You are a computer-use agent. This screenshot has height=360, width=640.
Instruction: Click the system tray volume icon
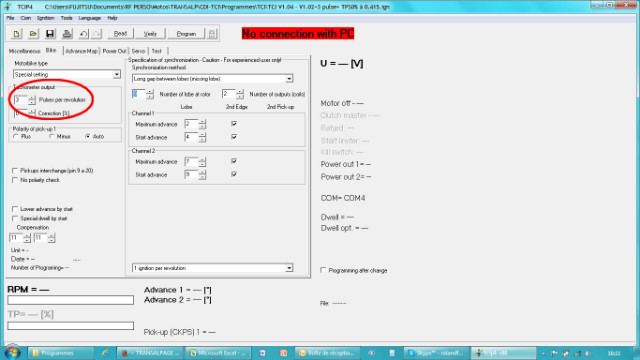[x=588, y=353]
